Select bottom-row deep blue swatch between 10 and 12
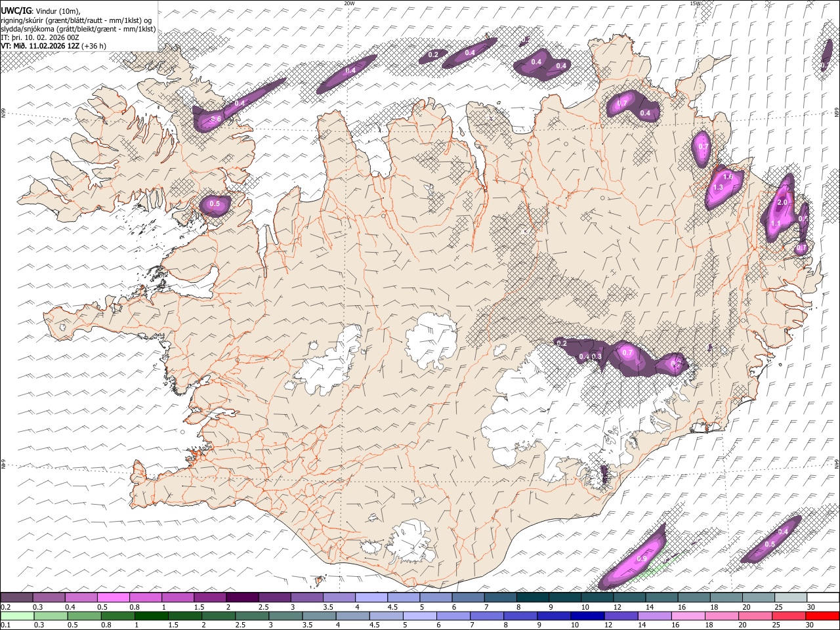The width and height of the screenshot is (840, 630). point(589,616)
